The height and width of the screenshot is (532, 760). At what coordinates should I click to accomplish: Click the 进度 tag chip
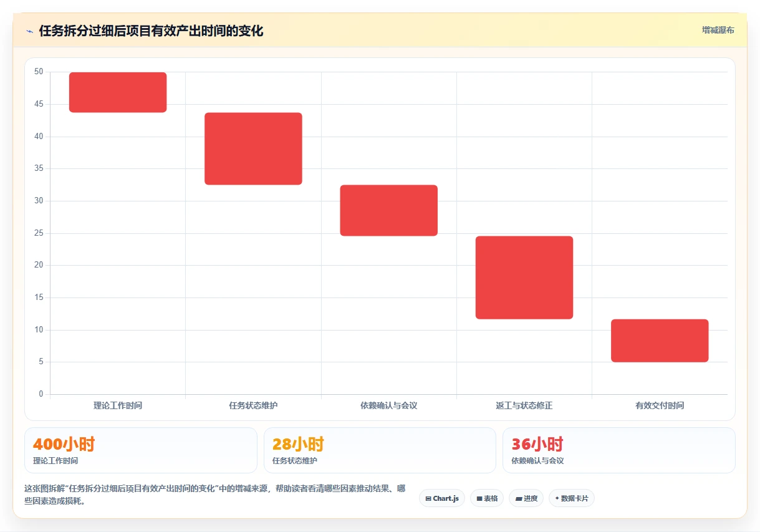[526, 498]
